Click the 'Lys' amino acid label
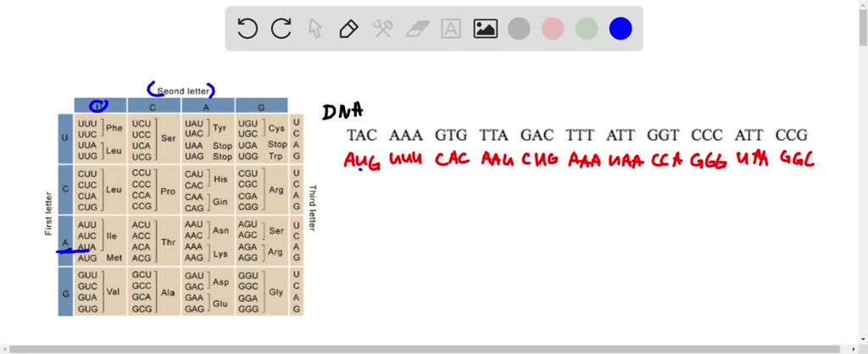This screenshot has height=354, width=868. point(220,254)
